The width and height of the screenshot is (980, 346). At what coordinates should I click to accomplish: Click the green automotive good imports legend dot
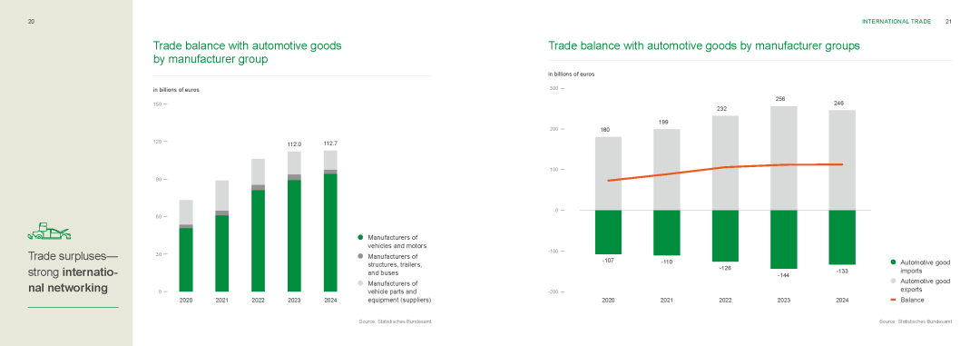pyautogui.click(x=893, y=262)
